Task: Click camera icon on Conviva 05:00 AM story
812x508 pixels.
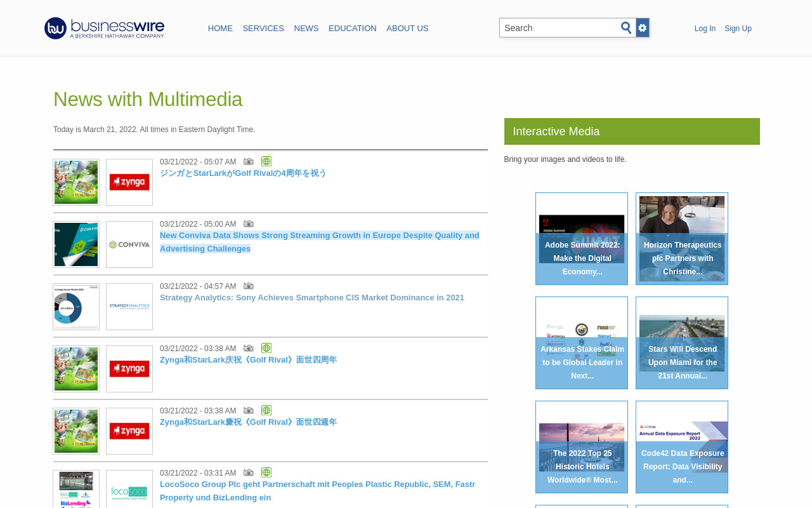Action: coord(249,224)
